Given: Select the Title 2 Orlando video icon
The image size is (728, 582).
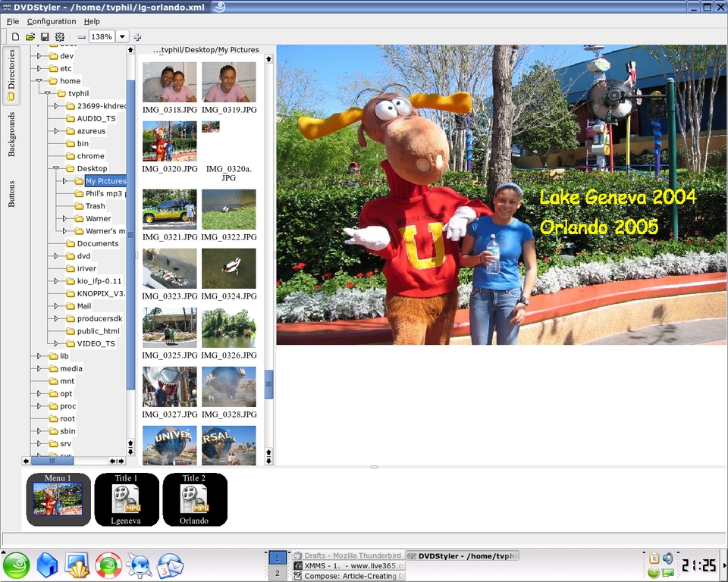Looking at the screenshot, I should click(194, 499).
